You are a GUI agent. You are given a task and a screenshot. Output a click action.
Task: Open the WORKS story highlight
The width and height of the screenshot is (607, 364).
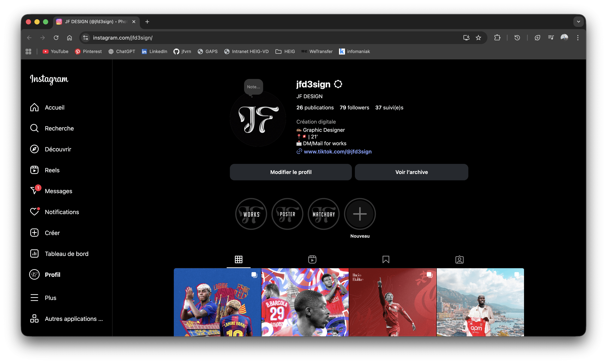point(251,214)
